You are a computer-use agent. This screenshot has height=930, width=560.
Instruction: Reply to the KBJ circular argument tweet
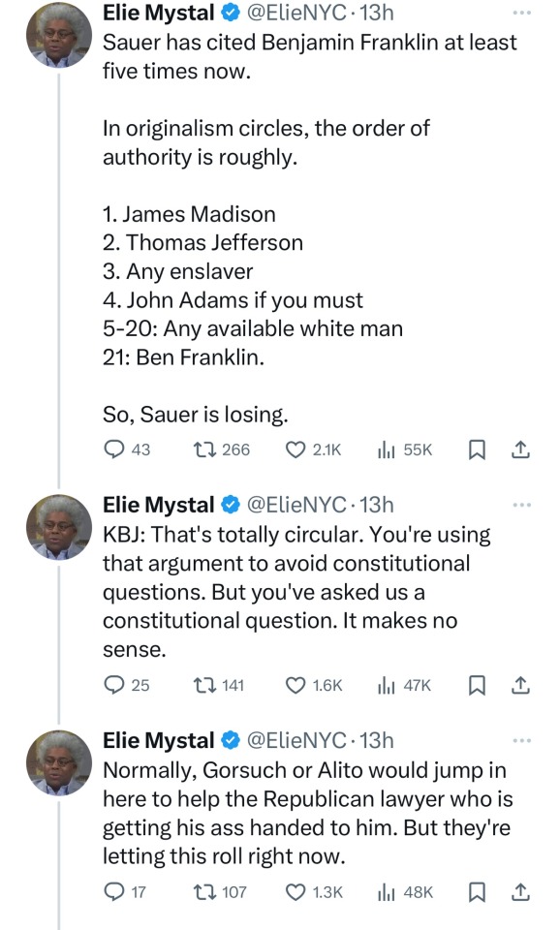tap(126, 685)
